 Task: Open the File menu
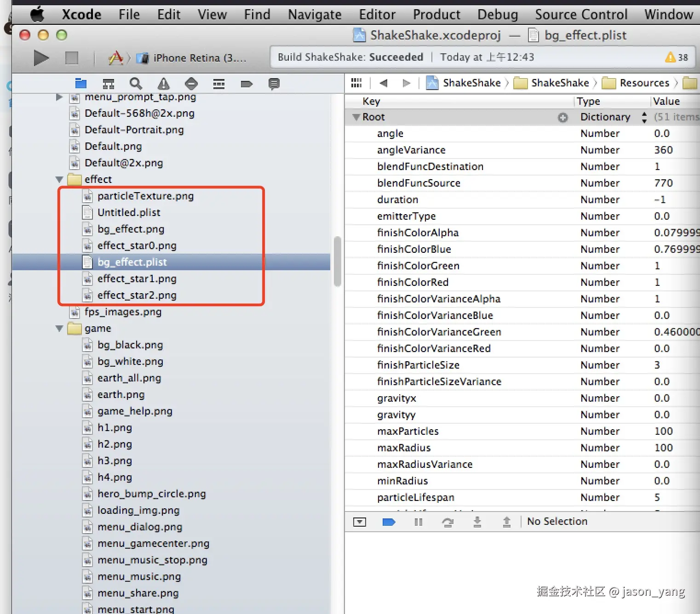tap(129, 14)
